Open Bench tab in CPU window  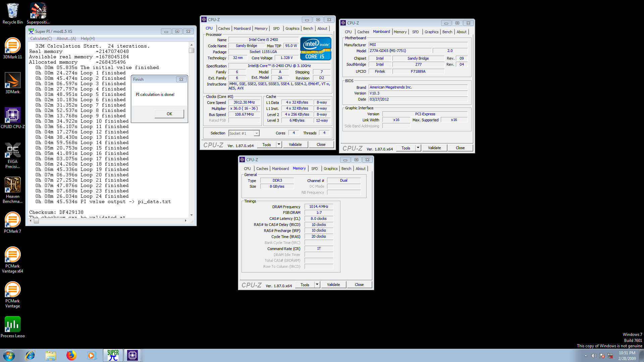[308, 28]
